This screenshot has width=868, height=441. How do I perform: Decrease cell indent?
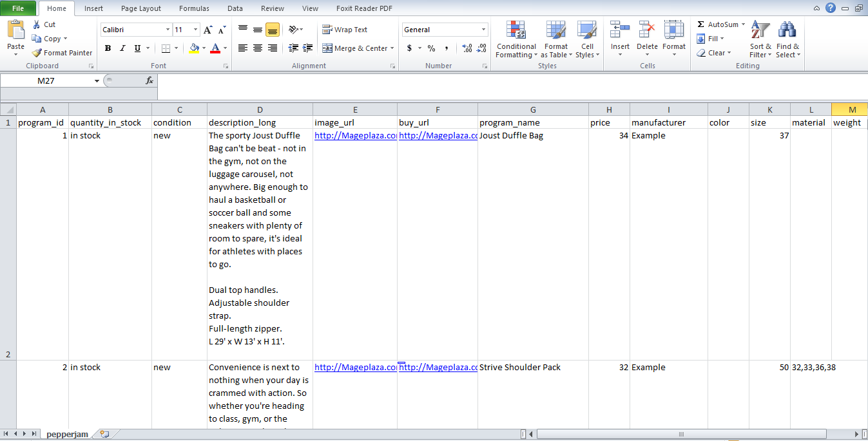coord(294,48)
